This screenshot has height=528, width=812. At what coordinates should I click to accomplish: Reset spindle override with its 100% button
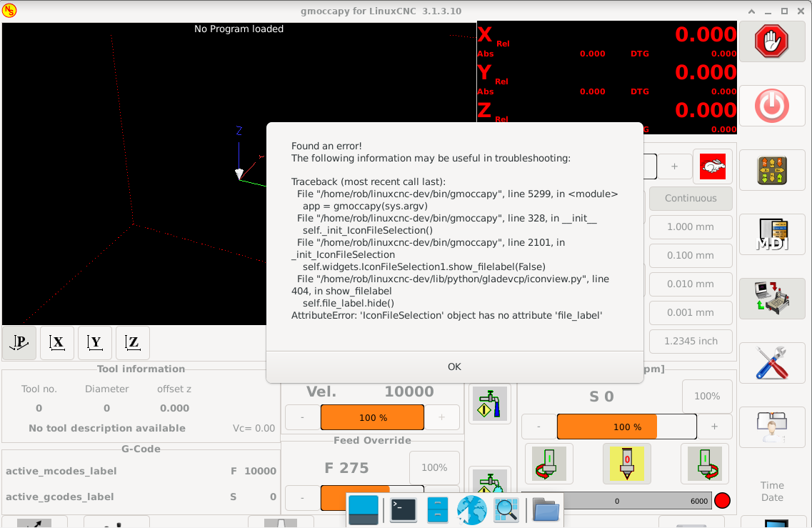pyautogui.click(x=707, y=397)
